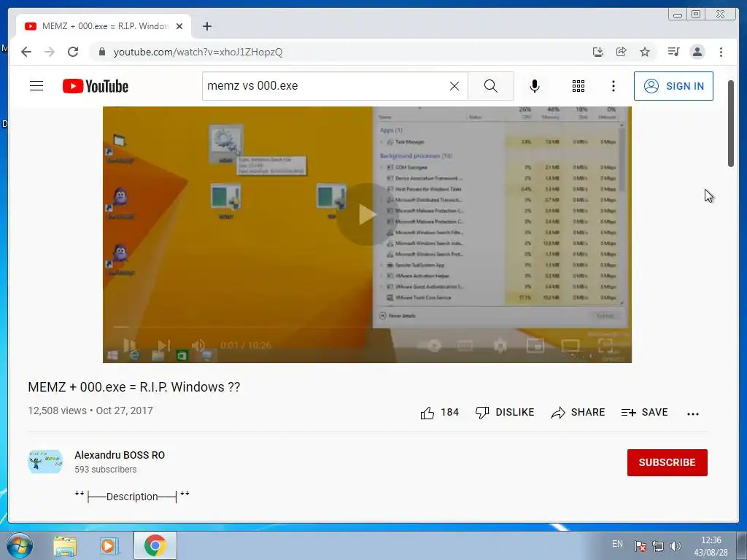
Task: Switch to theater mode
Action: click(570, 345)
